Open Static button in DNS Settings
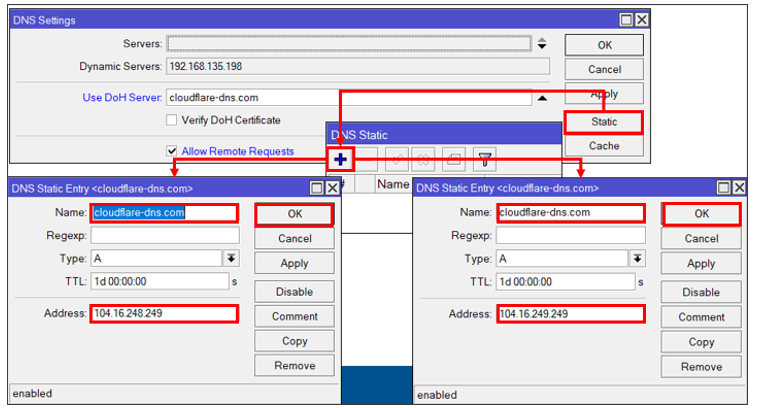Screen dimensions: 762x408 [x=604, y=122]
